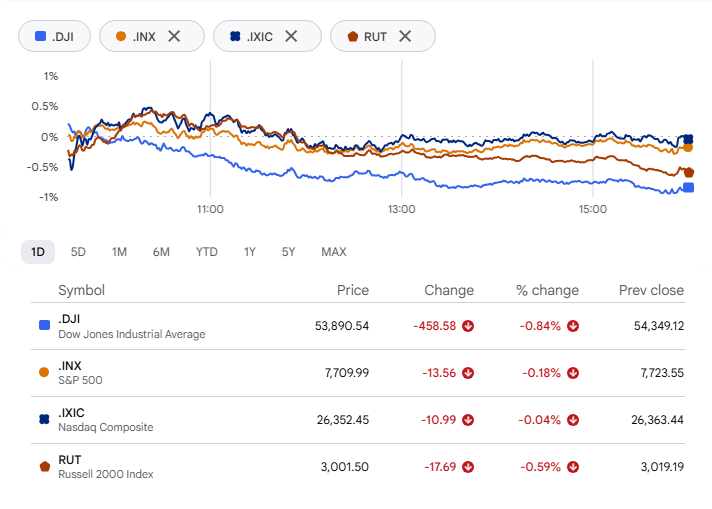Click the blue square marker in .DJI table row
Viewport: 712px width, 509px height.
tap(44, 325)
